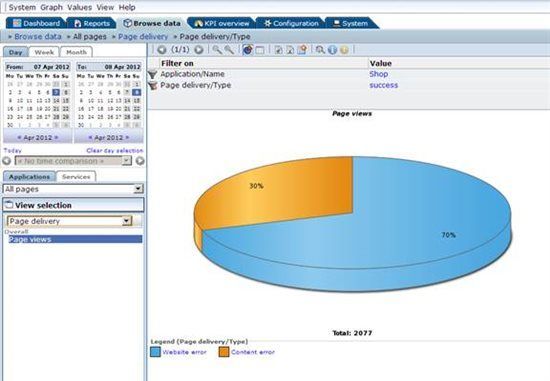Image resolution: width=550 pixels, height=381 pixels.
Task: Remove the Page delivery/Type filter icon
Action: pos(152,85)
